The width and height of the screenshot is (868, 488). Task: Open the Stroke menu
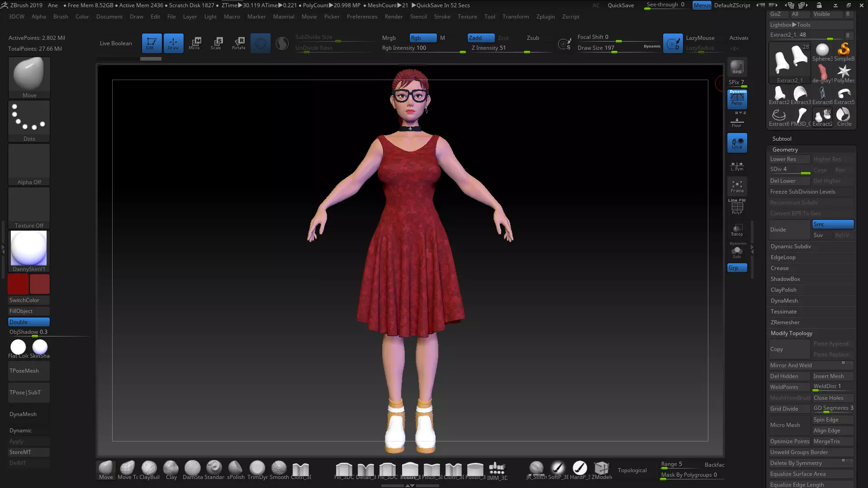coord(442,17)
